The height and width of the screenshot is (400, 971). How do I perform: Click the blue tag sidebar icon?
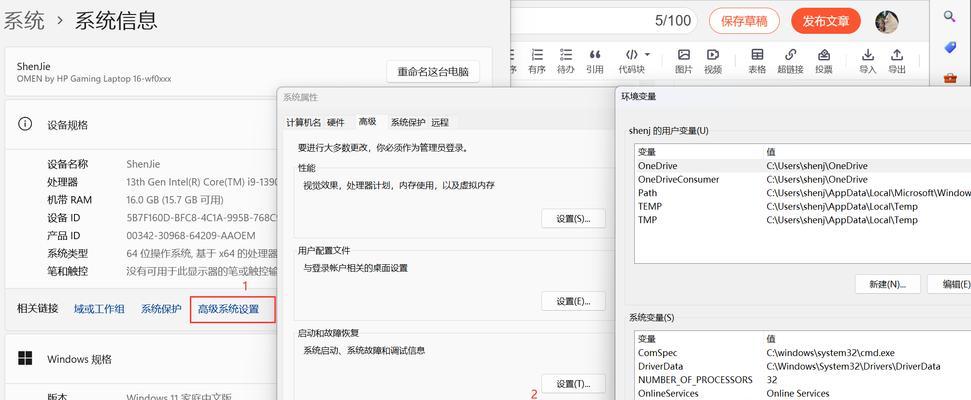[x=949, y=47]
